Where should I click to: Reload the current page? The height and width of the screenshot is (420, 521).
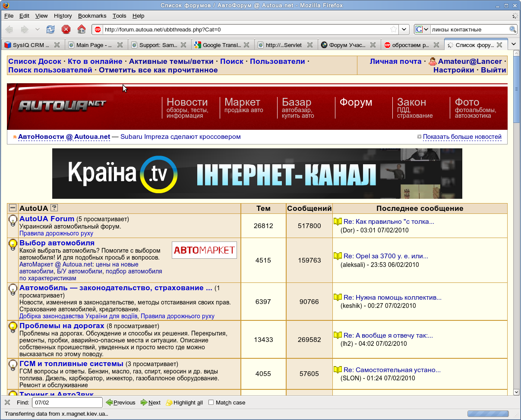[x=51, y=29]
